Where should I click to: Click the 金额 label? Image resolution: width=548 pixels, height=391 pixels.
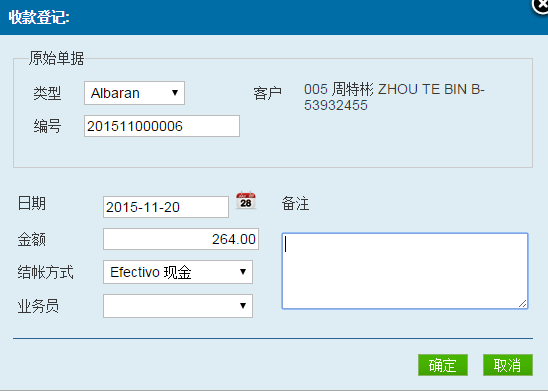pos(31,240)
